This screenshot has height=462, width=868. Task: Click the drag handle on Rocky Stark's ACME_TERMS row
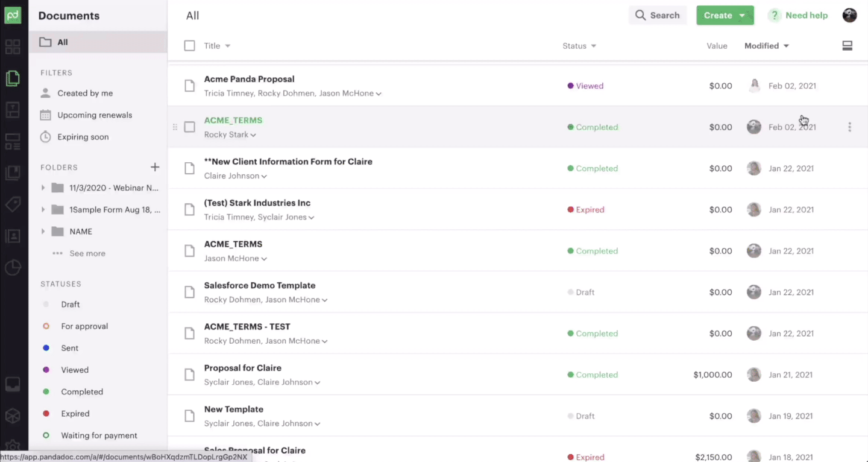coord(175,127)
